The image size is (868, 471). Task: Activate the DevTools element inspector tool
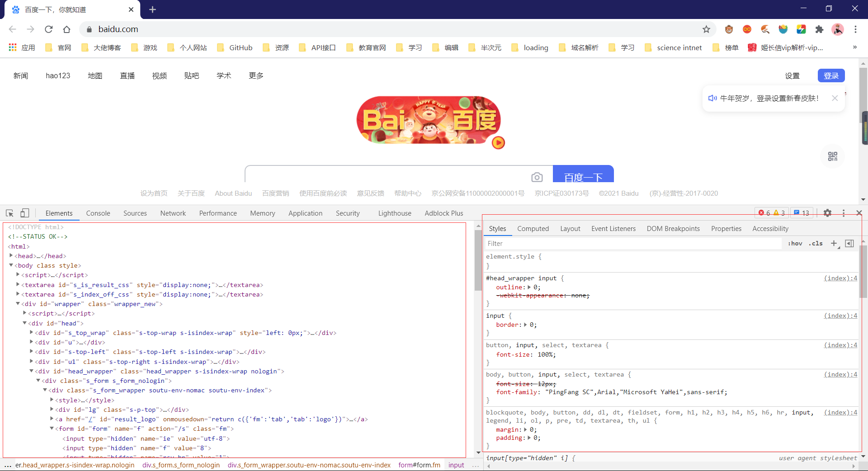coord(9,213)
